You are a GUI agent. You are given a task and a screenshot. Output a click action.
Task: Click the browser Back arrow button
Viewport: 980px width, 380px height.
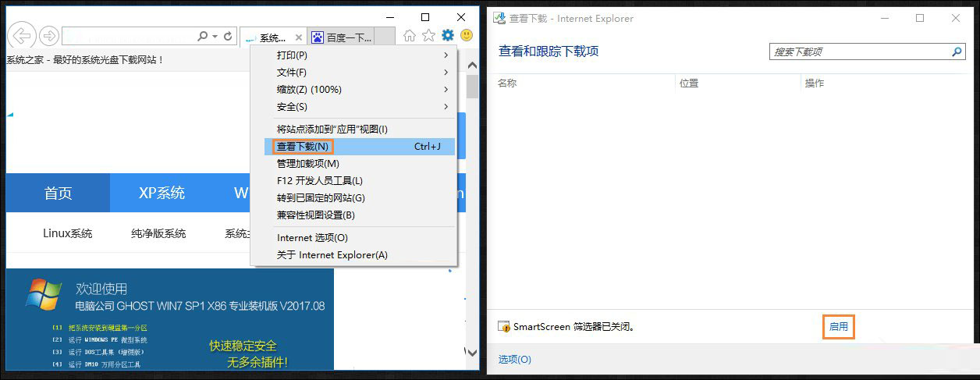(x=23, y=36)
